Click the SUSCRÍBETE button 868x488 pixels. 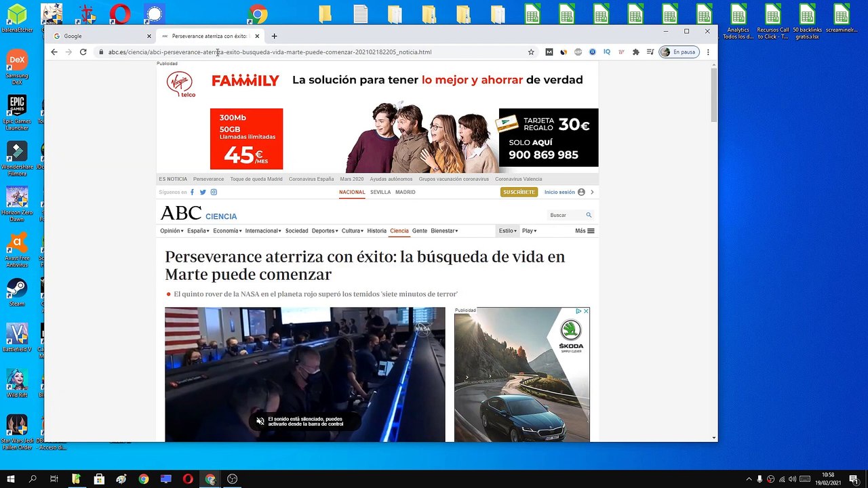click(x=519, y=192)
